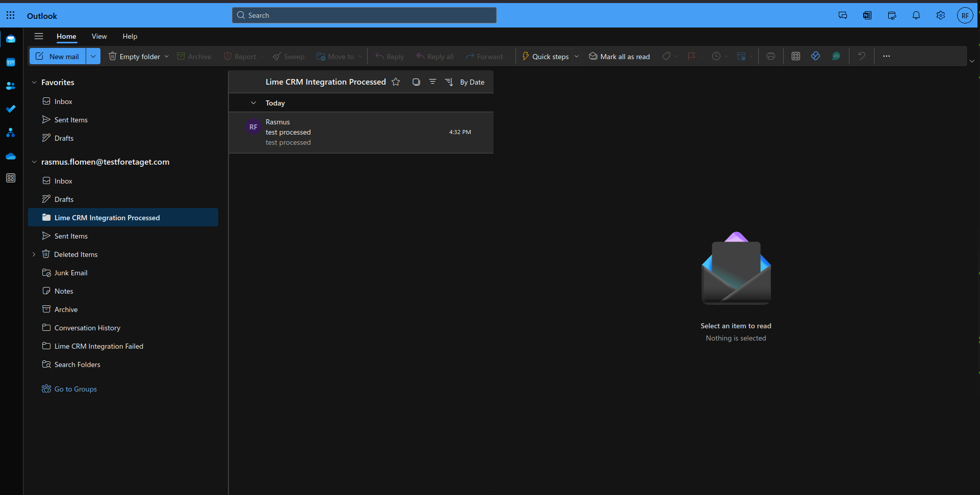980x495 pixels.
Task: Expand the Deleted Items folder
Action: tap(34, 254)
